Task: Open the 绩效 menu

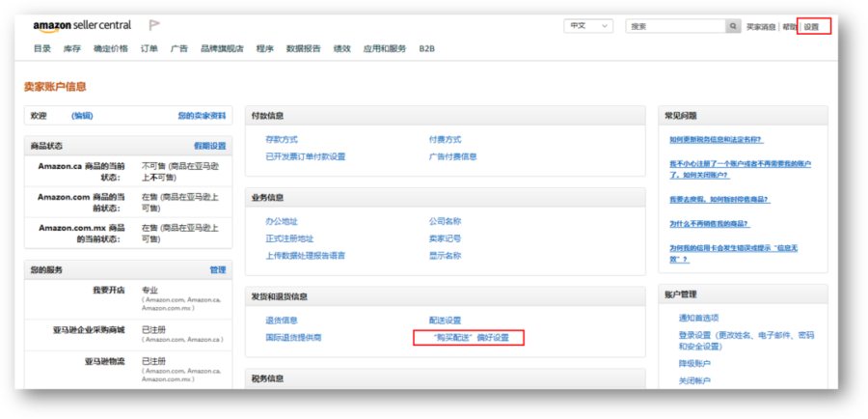Action: coord(342,49)
